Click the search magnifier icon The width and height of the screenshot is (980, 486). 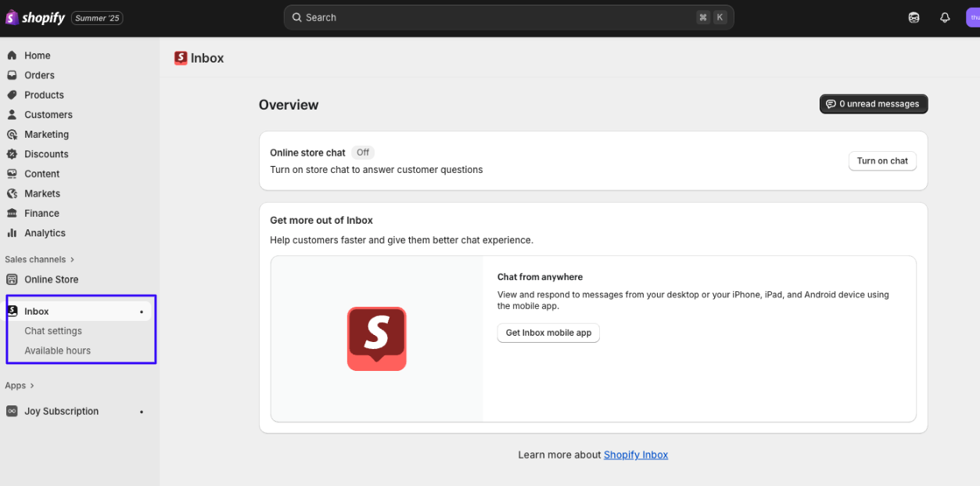[x=297, y=17]
